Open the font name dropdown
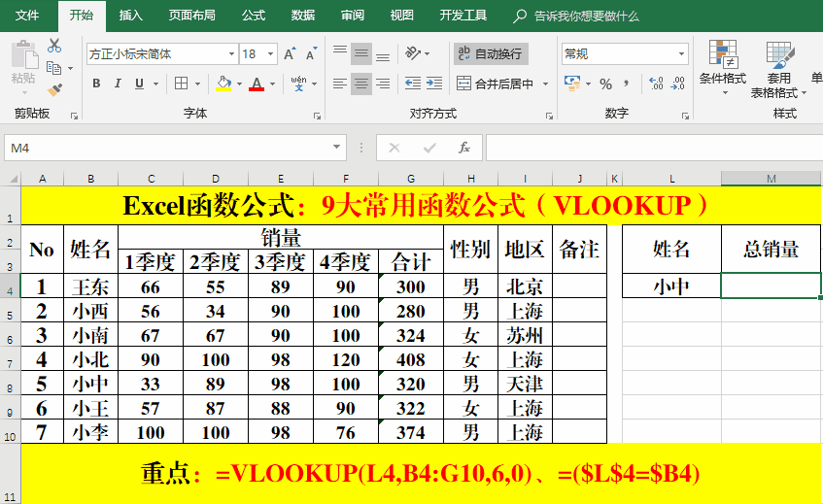 [x=231, y=54]
